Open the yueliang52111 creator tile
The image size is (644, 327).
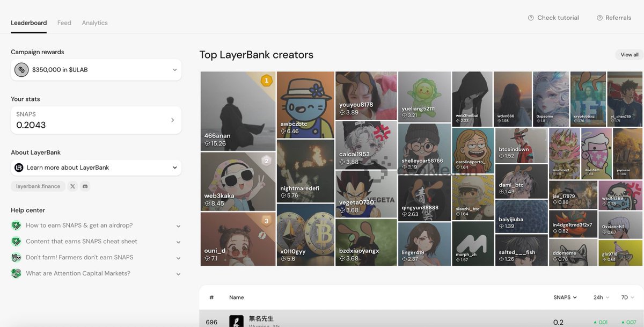click(x=424, y=97)
